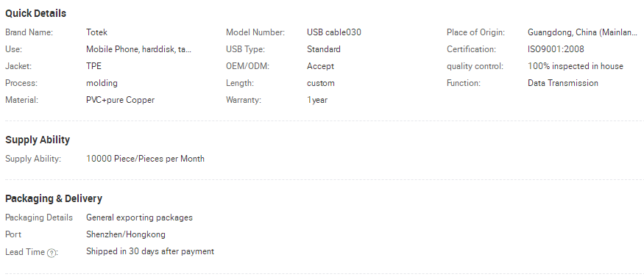This screenshot has height=277, width=644.
Task: Click the Packaging & Delivery heading
Action: (54, 198)
